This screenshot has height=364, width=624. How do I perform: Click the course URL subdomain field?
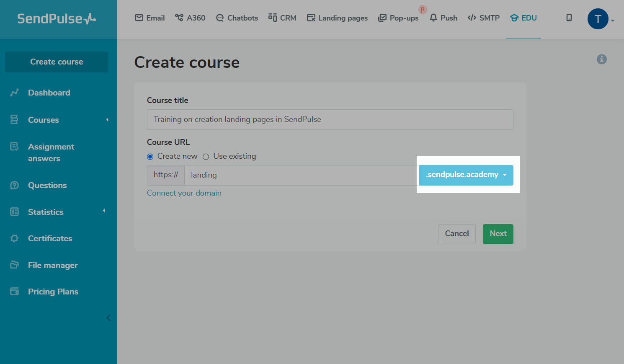click(x=302, y=175)
